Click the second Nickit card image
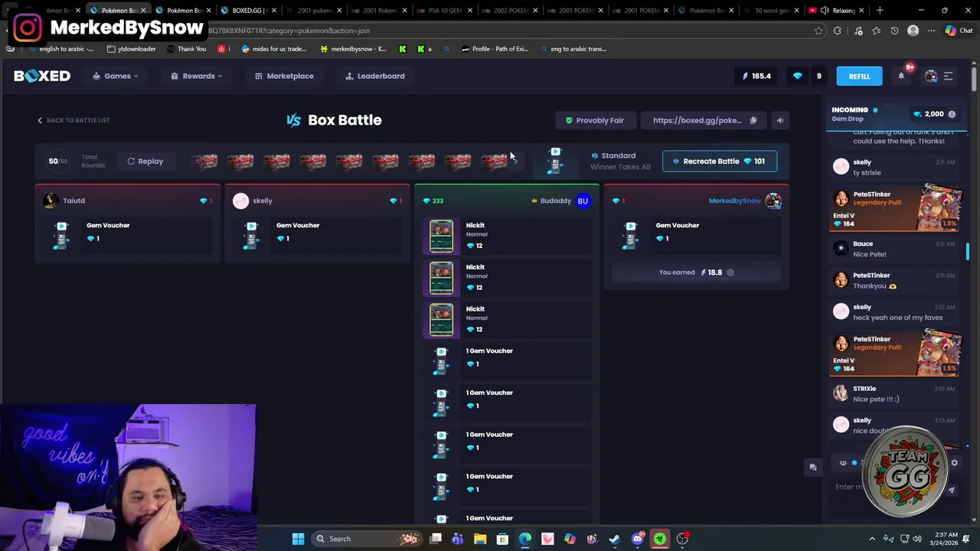 pyautogui.click(x=441, y=278)
